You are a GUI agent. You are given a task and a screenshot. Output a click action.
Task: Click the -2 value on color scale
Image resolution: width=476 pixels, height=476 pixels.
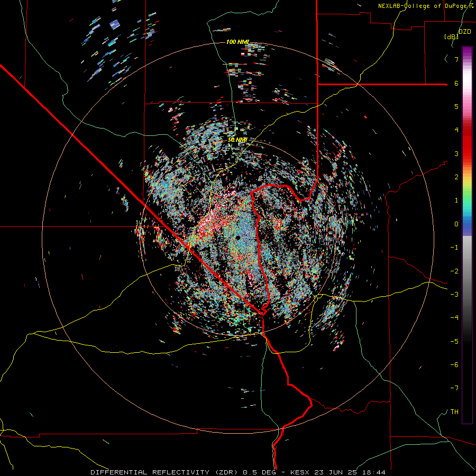454,271
